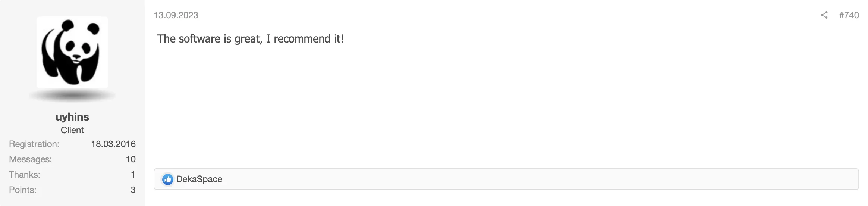Click the Registration label
The height and width of the screenshot is (206, 868).
[x=34, y=144]
